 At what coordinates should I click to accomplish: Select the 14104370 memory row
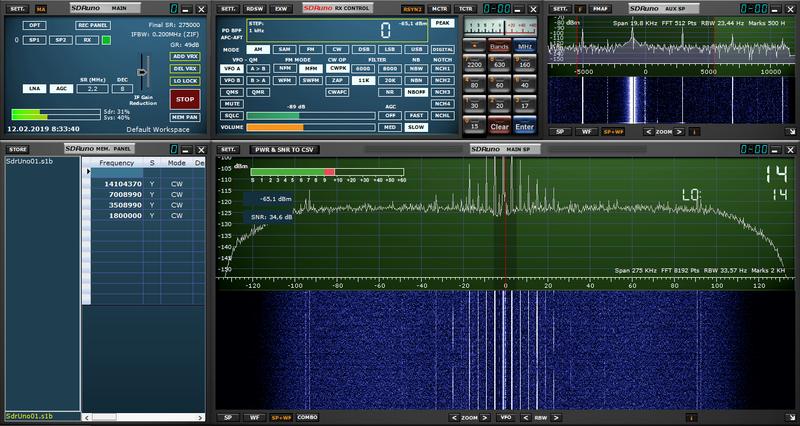click(148, 184)
